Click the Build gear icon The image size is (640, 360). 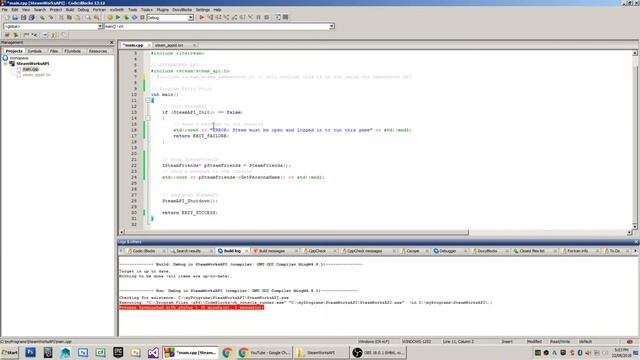[x=110, y=18]
